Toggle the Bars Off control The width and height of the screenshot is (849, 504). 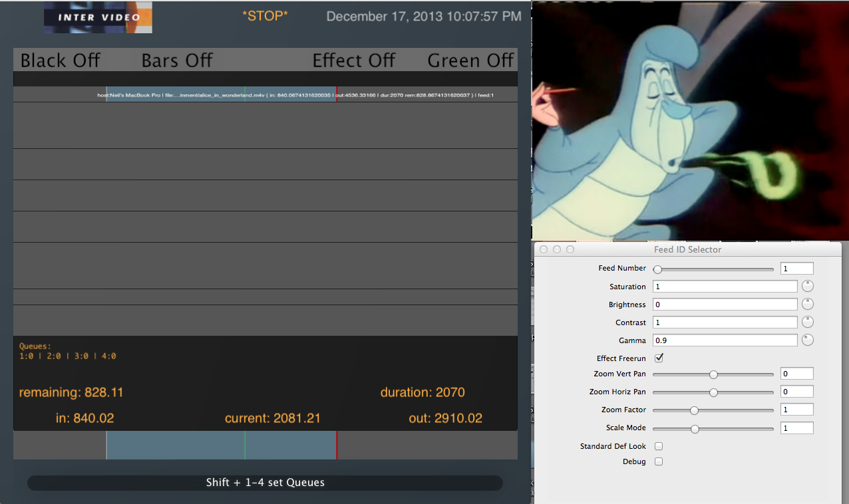tap(177, 61)
